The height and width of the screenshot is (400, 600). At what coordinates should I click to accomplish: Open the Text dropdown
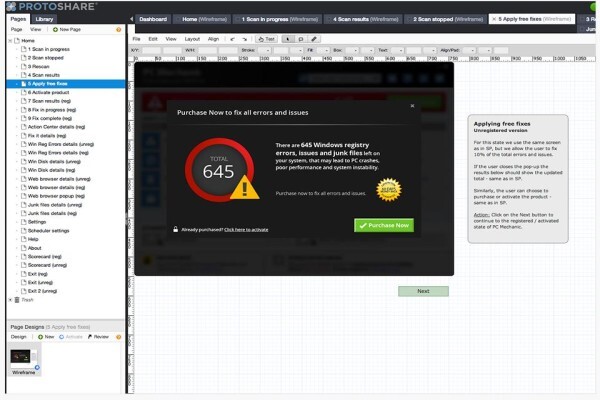(x=397, y=50)
